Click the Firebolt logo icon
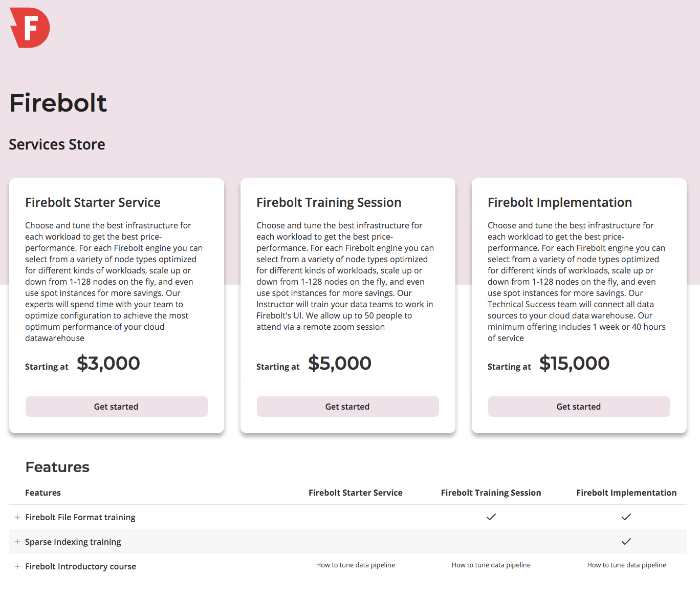The image size is (700, 595). [30, 28]
